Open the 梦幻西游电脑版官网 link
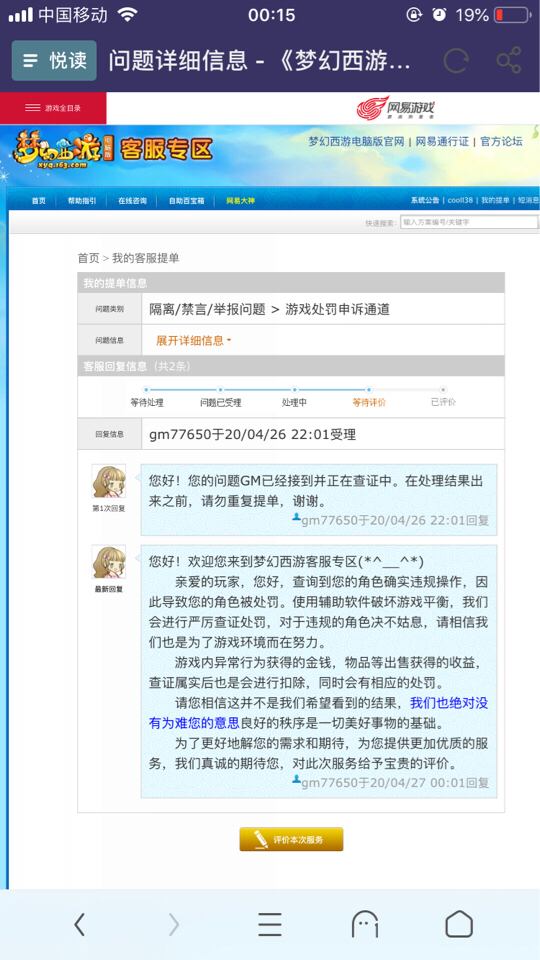 click(x=356, y=141)
